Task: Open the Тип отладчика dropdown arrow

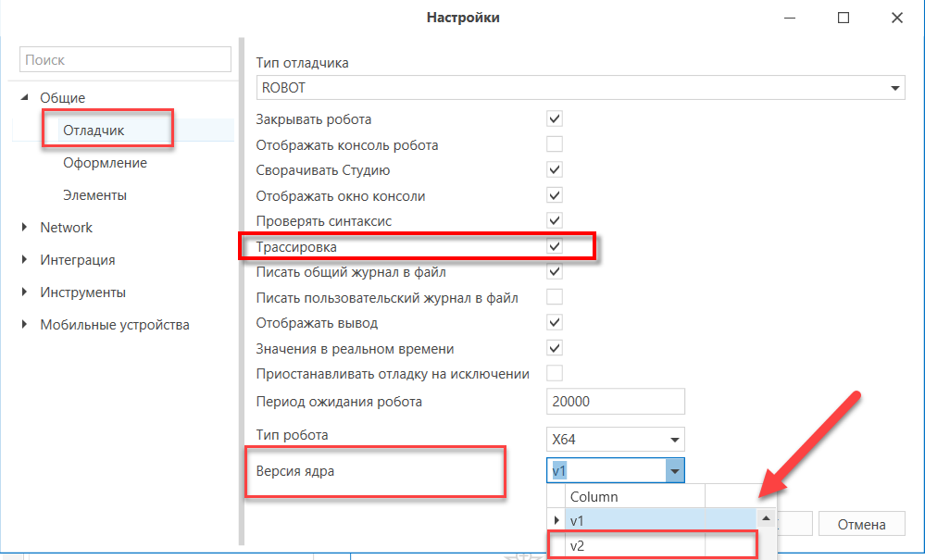Action: click(895, 88)
